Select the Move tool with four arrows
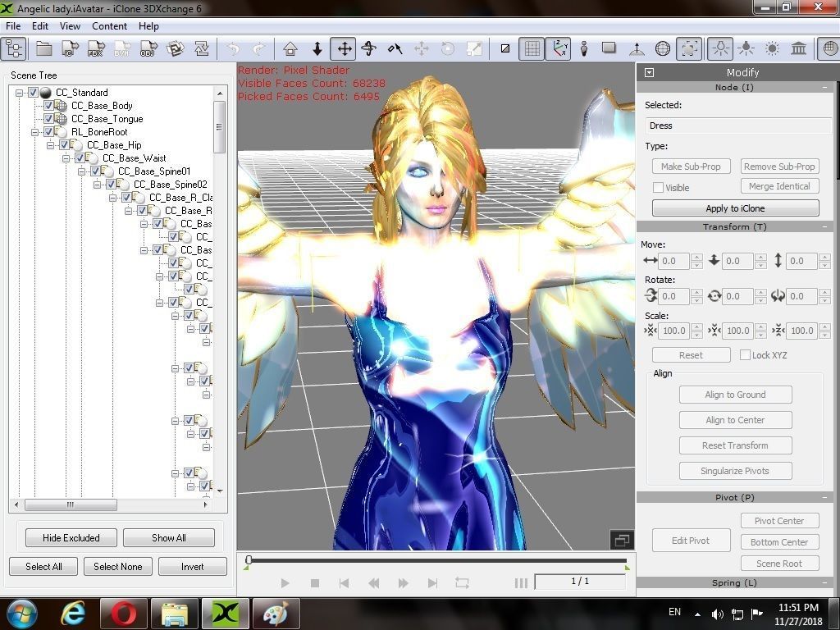Screen dimensions: 840x630 pyautogui.click(x=344, y=48)
